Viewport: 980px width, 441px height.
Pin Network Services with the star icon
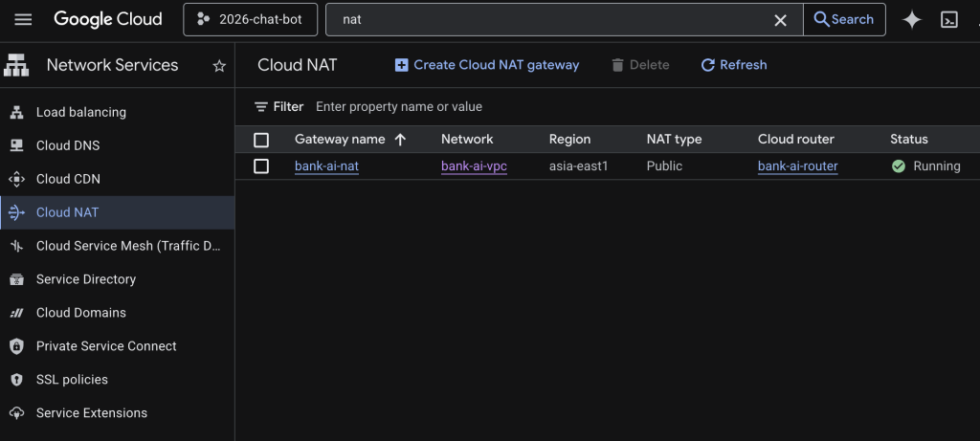coord(219,66)
